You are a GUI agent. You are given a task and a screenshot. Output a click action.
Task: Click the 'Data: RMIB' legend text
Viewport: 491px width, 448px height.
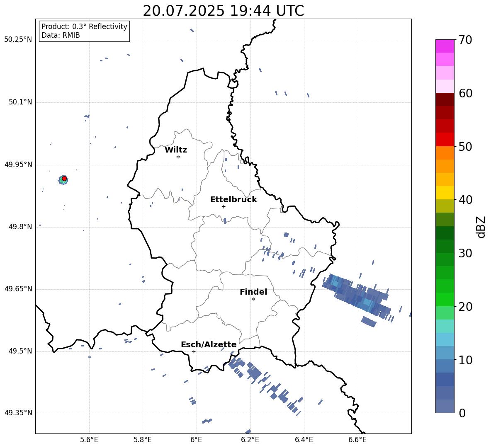click(x=61, y=35)
